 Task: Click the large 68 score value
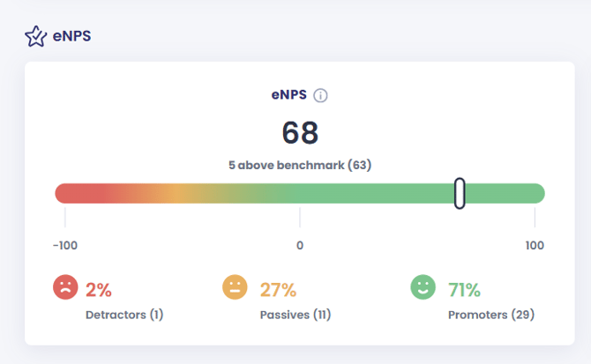tap(300, 133)
